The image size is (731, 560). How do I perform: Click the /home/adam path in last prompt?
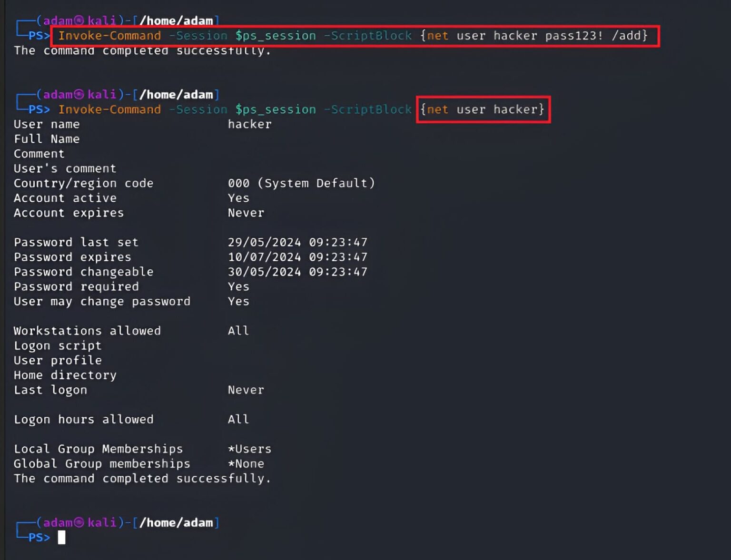coord(176,522)
